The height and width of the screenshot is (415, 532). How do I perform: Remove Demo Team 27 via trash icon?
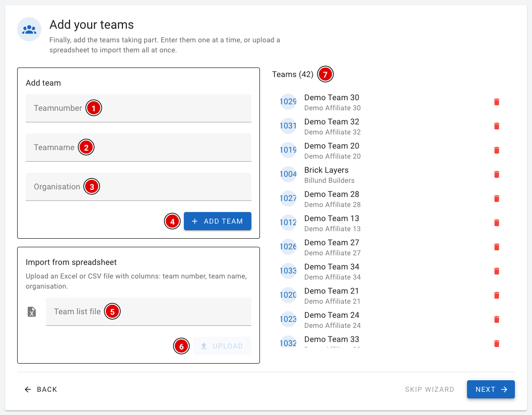[496, 247]
